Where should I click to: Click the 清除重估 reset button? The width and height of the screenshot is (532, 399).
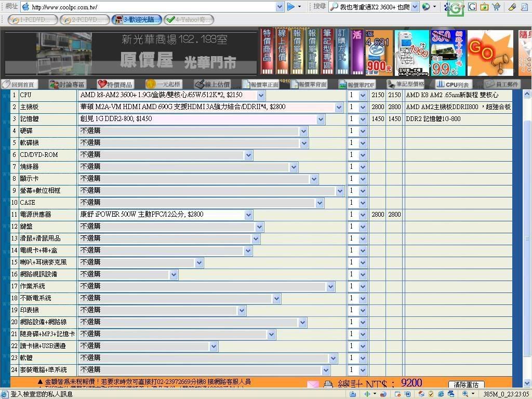click(466, 384)
